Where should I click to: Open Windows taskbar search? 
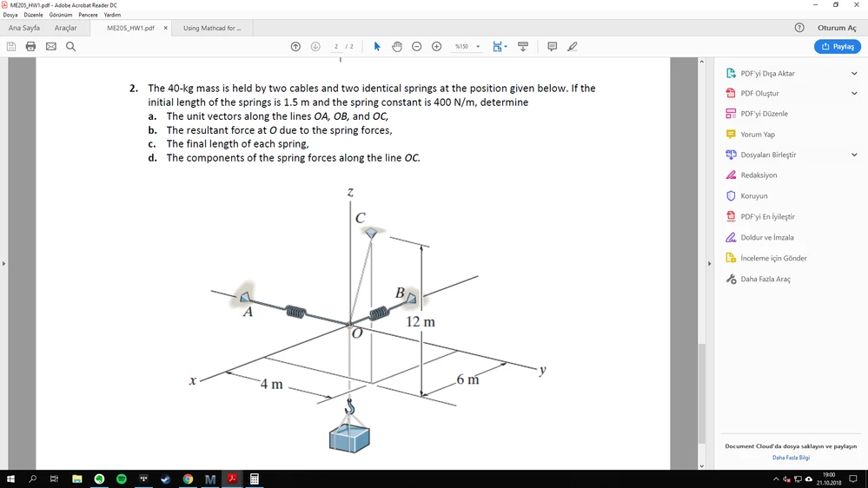(x=32, y=479)
